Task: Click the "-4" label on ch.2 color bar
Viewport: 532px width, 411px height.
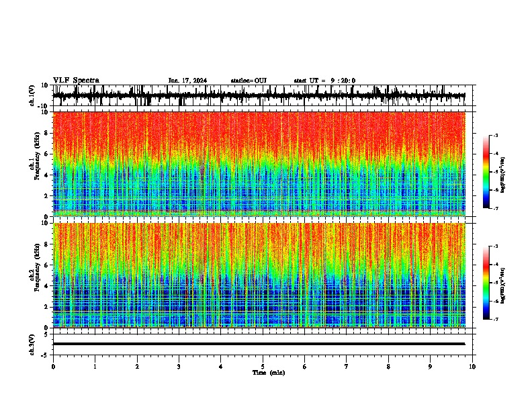Action: 495,265
